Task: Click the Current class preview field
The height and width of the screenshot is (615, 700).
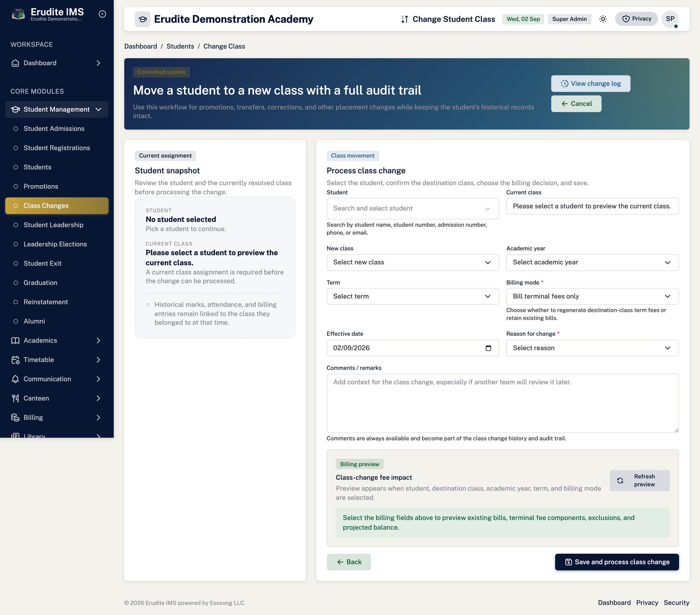Action: (592, 206)
